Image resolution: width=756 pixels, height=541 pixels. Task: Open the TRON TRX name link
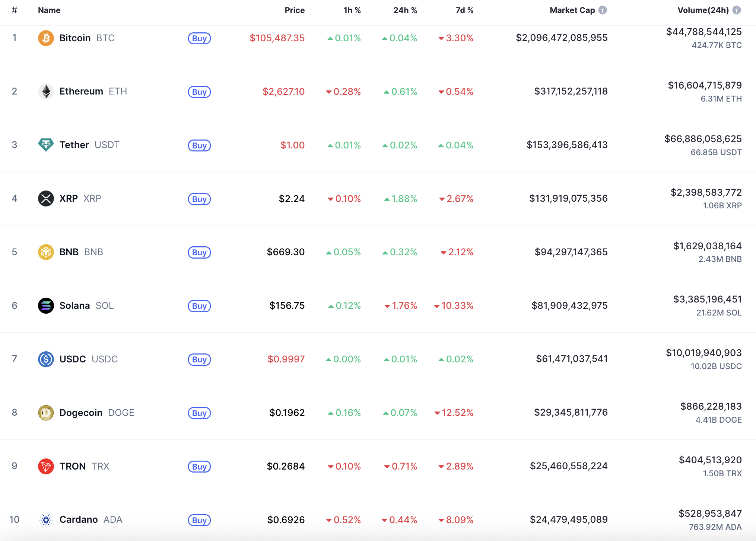[84, 466]
